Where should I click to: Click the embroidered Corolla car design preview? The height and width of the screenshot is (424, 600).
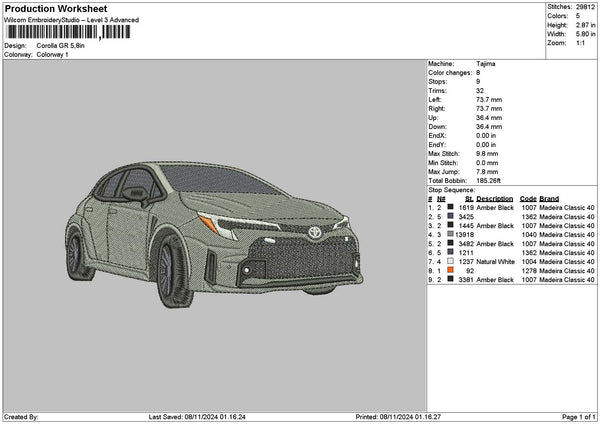(x=214, y=235)
